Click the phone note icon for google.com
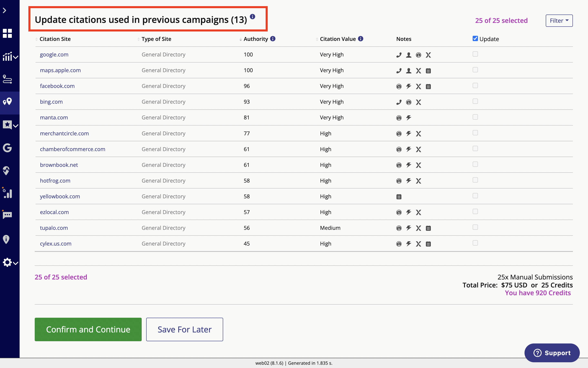This screenshot has height=368, width=588. point(399,55)
